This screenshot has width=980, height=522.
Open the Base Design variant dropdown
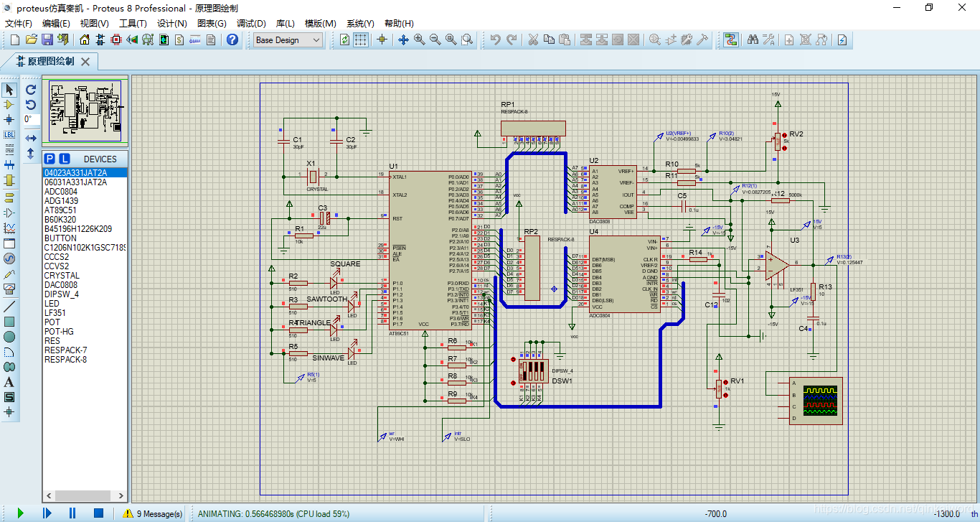pos(288,40)
